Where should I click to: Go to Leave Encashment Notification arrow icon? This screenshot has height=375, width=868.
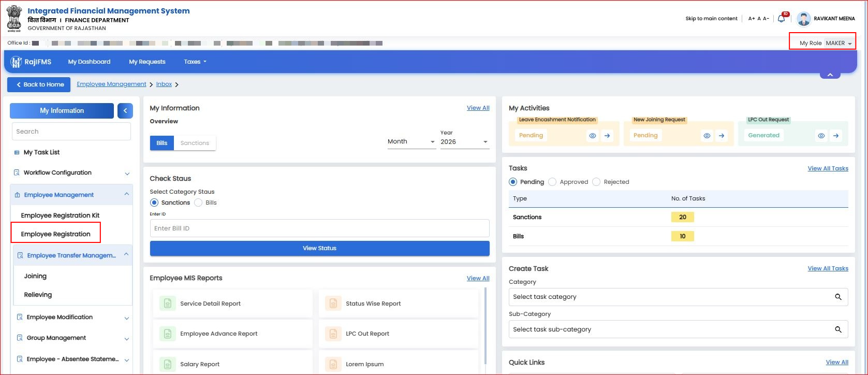coord(607,136)
